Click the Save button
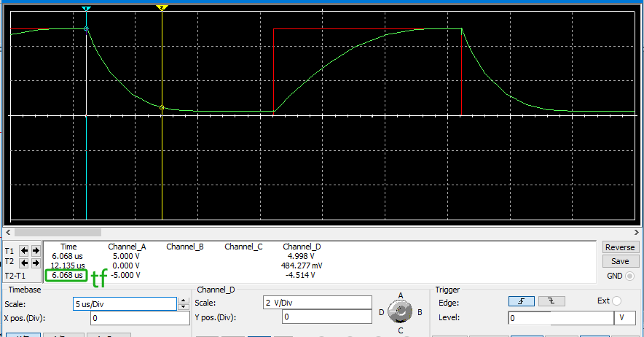The height and width of the screenshot is (337, 644). tap(620, 261)
